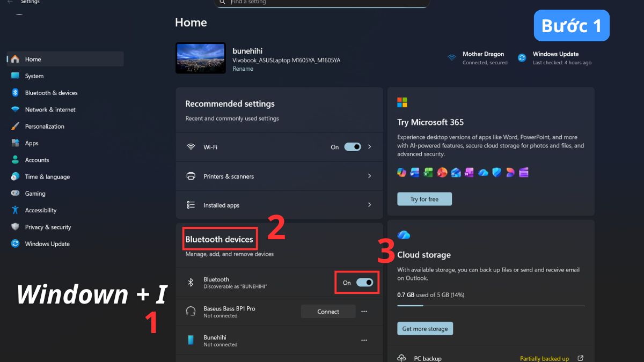Click the Find a setting search box

click(322, 3)
